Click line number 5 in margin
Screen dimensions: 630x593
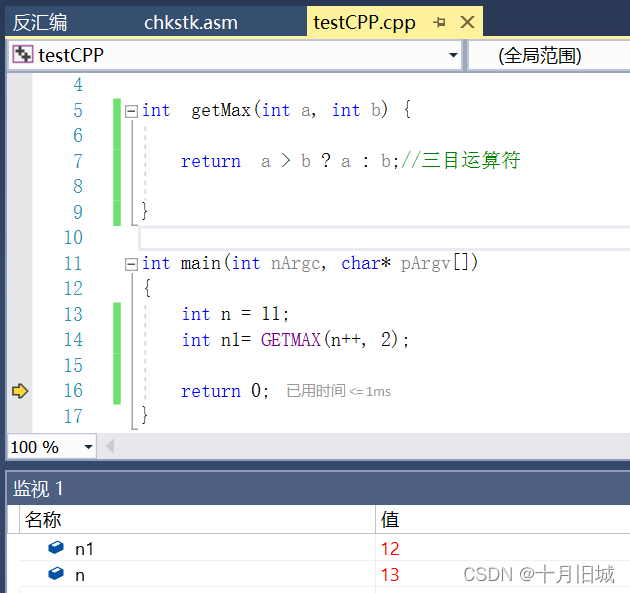click(78, 110)
